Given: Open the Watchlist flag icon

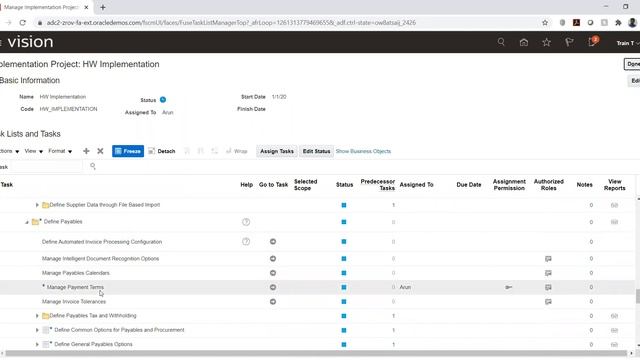Looking at the screenshot, I should point(569,42).
